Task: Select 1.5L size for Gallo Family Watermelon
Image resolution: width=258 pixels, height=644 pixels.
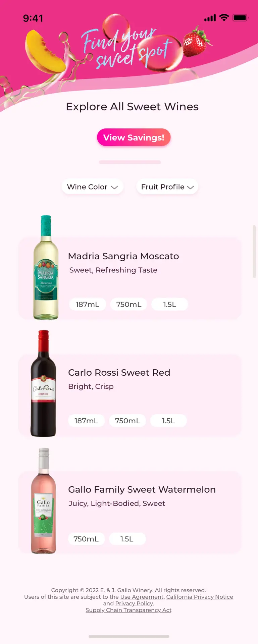Action: (x=127, y=539)
